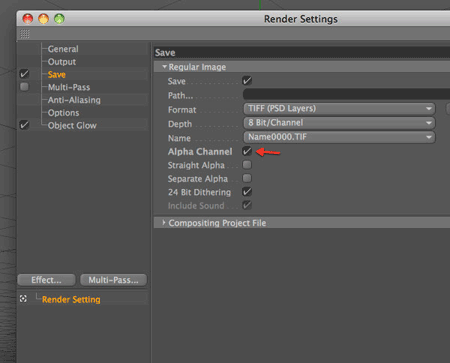Click the Format label
This screenshot has width=450, height=363.
(x=182, y=110)
